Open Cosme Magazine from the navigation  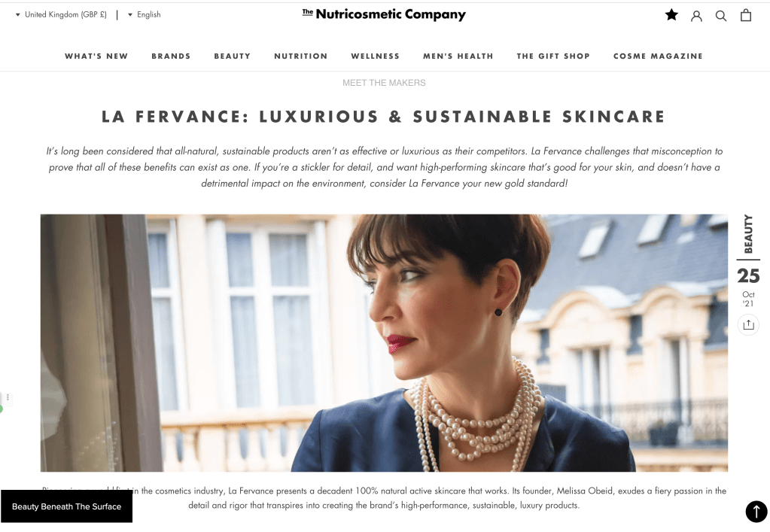point(658,56)
